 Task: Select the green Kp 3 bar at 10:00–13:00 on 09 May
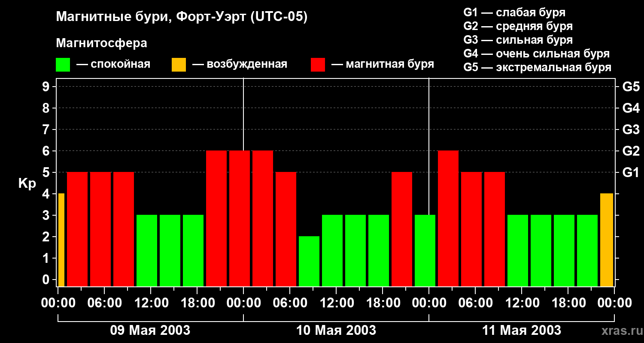(147, 251)
